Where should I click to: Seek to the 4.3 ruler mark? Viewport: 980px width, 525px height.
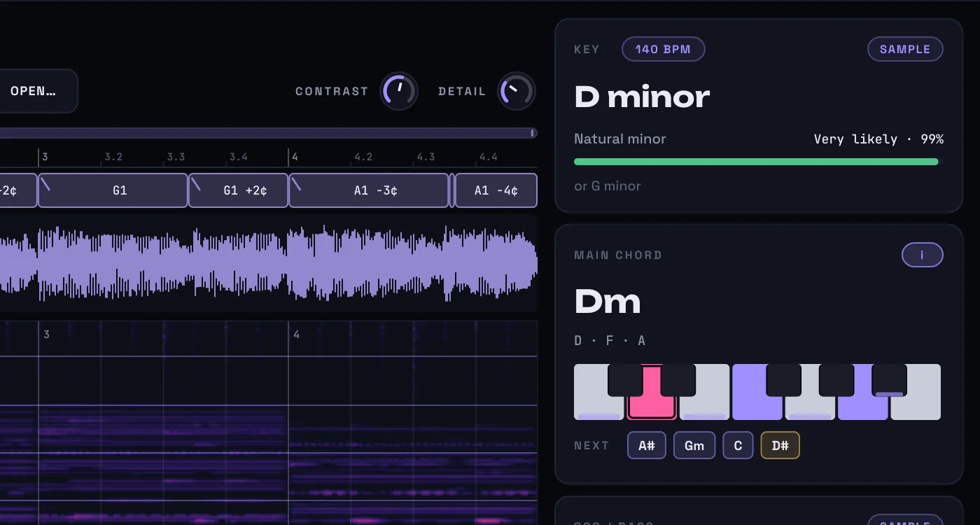pyautogui.click(x=426, y=157)
